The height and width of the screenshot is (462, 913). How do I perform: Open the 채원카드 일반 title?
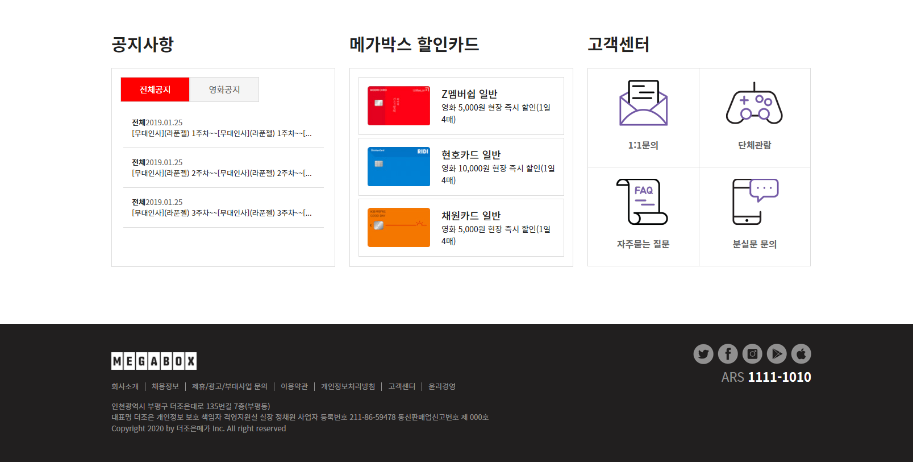click(471, 216)
